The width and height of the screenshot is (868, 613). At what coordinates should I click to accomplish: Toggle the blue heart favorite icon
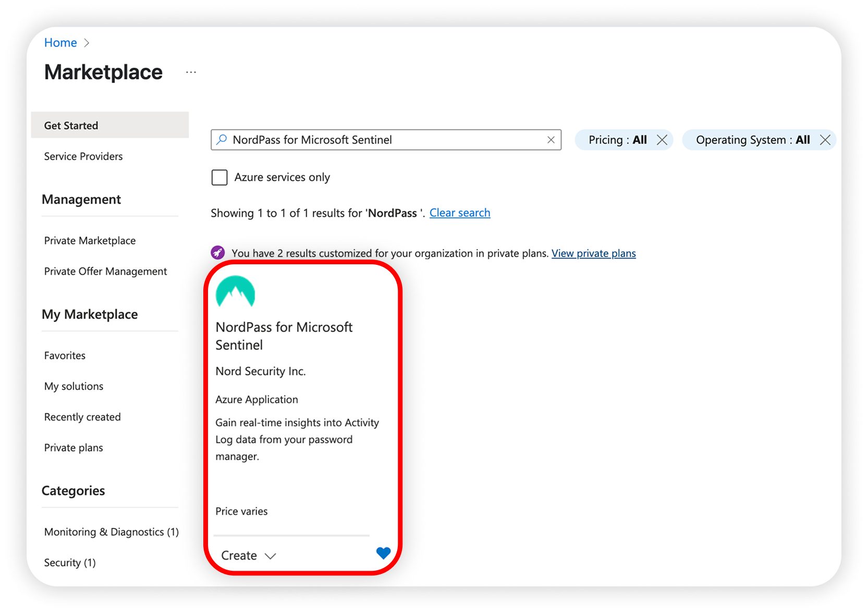click(x=383, y=553)
